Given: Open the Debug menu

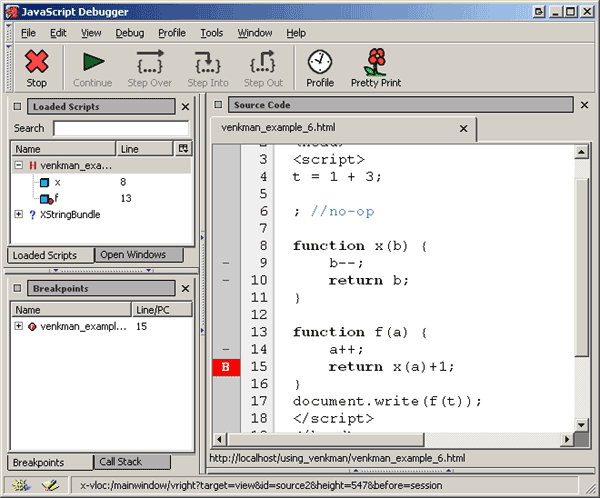Looking at the screenshot, I should [130, 33].
